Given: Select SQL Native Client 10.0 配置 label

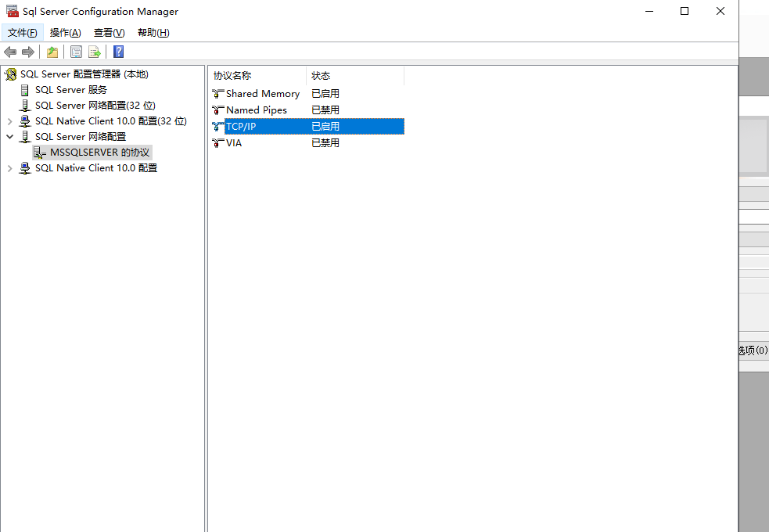Looking at the screenshot, I should pyautogui.click(x=96, y=168).
